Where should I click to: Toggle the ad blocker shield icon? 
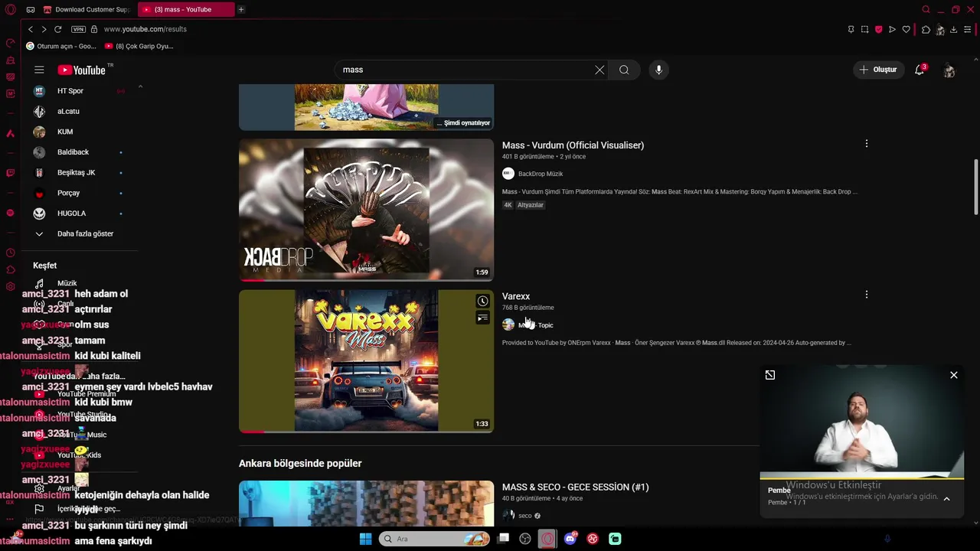[x=878, y=29]
